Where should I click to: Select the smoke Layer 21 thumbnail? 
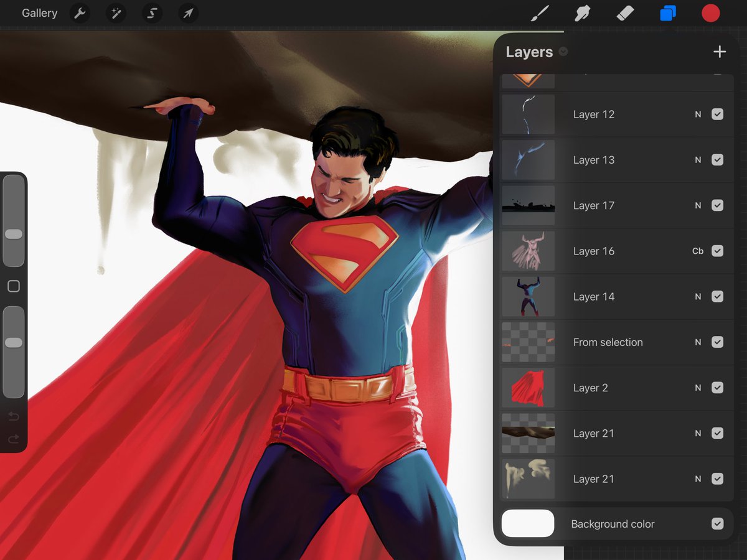529,479
